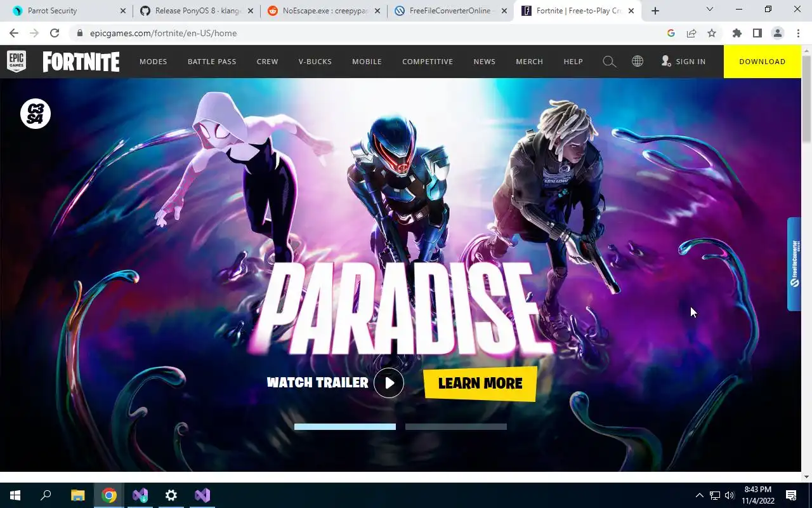Viewport: 812px width, 508px height.
Task: Open the language globe icon
Action: [x=638, y=62]
